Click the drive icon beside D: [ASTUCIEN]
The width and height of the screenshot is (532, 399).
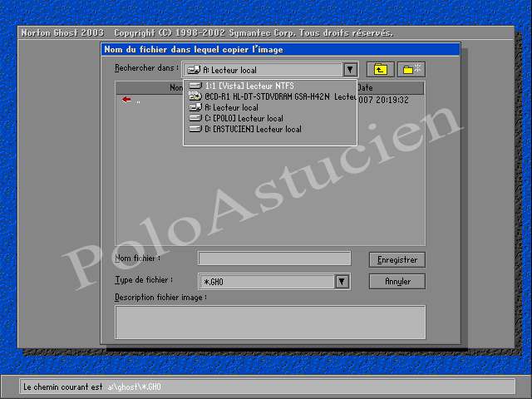pos(195,129)
